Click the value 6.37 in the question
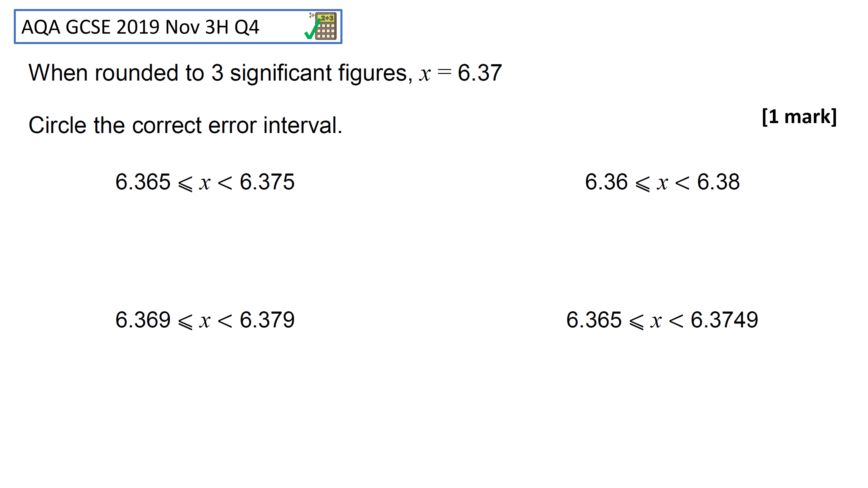 [x=480, y=73]
